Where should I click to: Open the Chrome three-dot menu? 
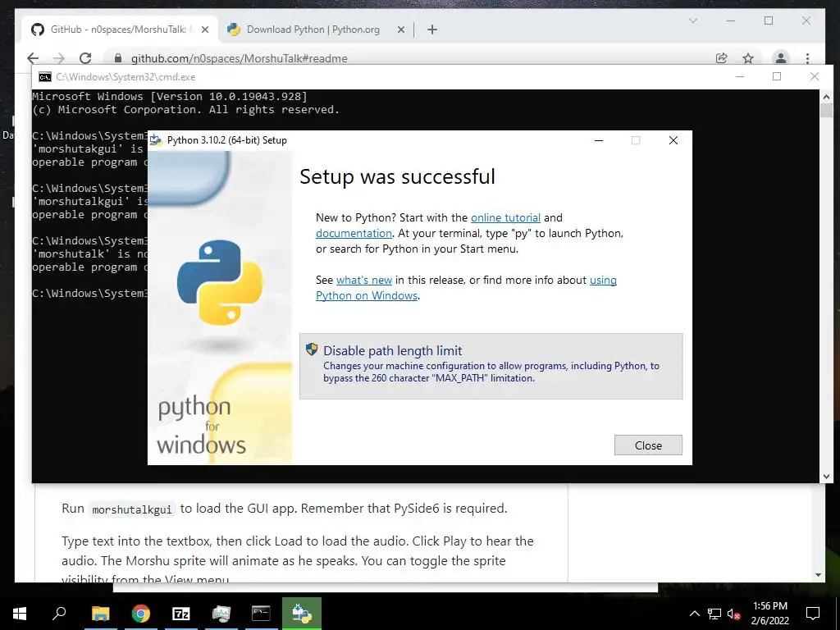pos(807,58)
